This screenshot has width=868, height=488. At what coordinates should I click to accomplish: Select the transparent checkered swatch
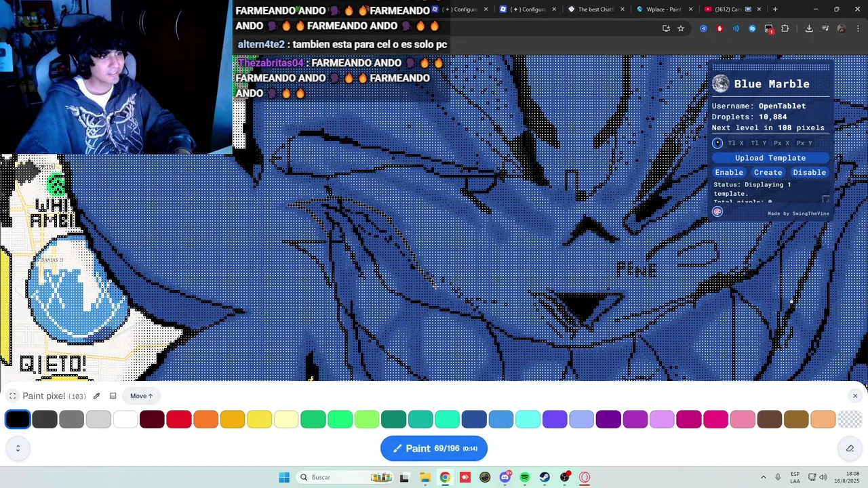850,420
